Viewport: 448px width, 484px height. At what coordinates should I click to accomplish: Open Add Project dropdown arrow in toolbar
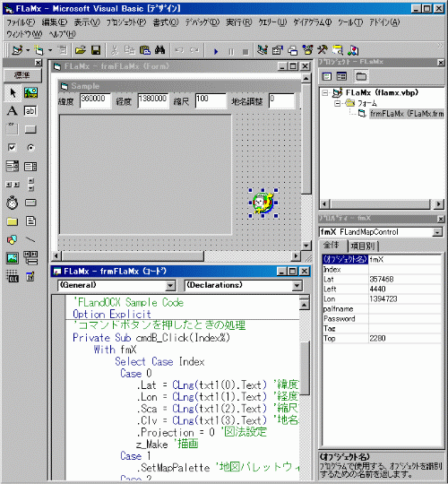pyautogui.click(x=28, y=50)
